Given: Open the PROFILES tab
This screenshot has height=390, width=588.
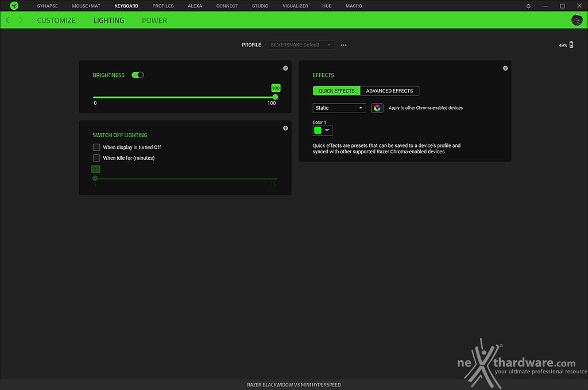Looking at the screenshot, I should click(163, 6).
